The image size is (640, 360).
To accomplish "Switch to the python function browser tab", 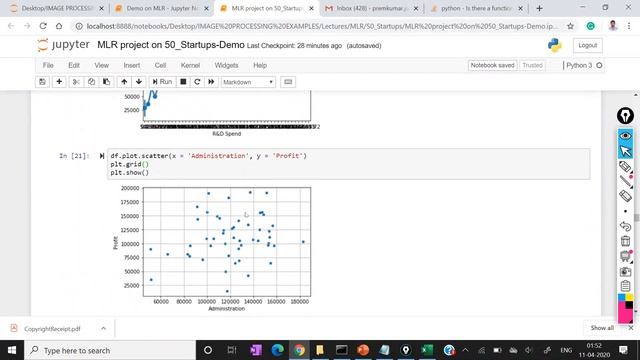I will click(x=476, y=8).
